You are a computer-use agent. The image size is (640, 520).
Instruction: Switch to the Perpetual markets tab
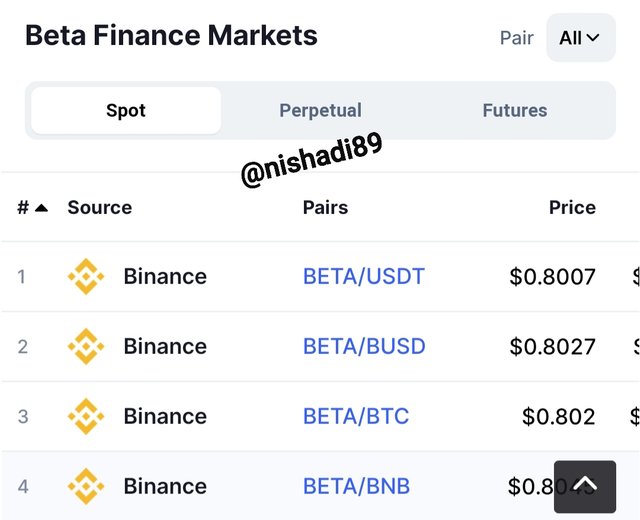pyautogui.click(x=320, y=110)
